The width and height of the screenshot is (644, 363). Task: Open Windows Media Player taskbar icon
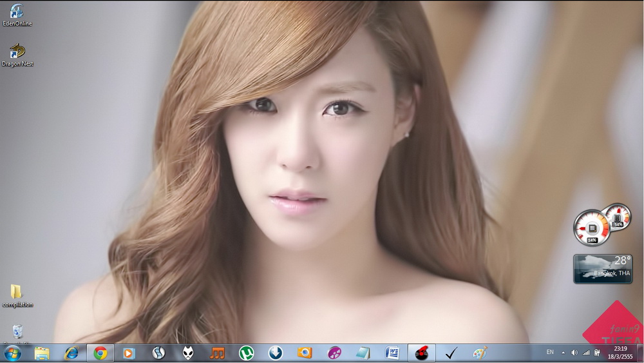click(x=129, y=353)
